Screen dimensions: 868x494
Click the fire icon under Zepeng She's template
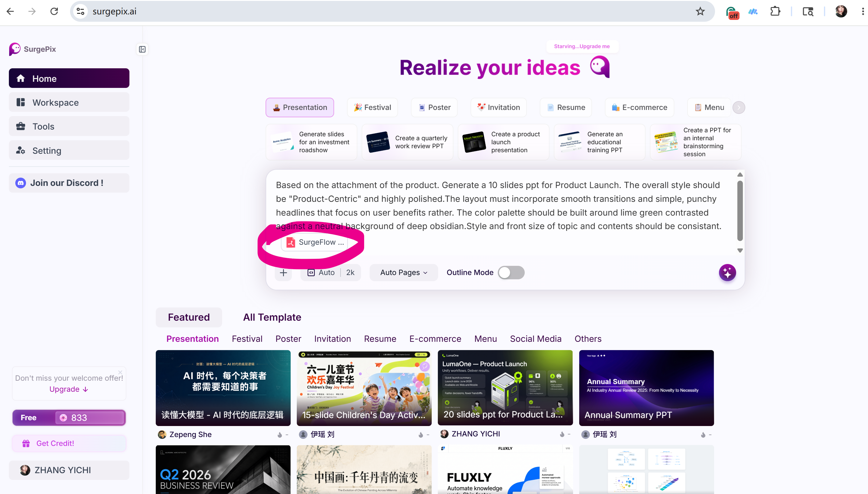click(280, 434)
